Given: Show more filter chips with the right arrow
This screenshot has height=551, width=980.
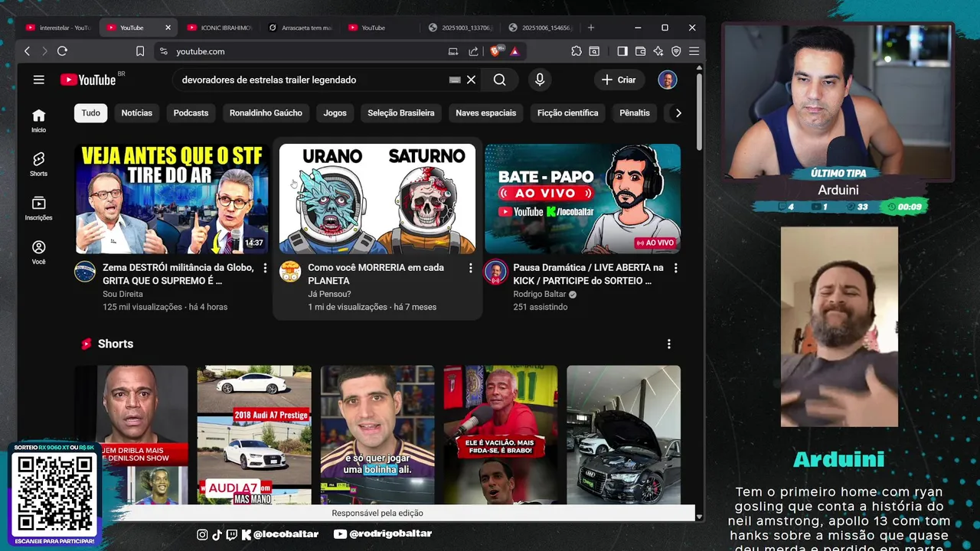Looking at the screenshot, I should pos(678,112).
